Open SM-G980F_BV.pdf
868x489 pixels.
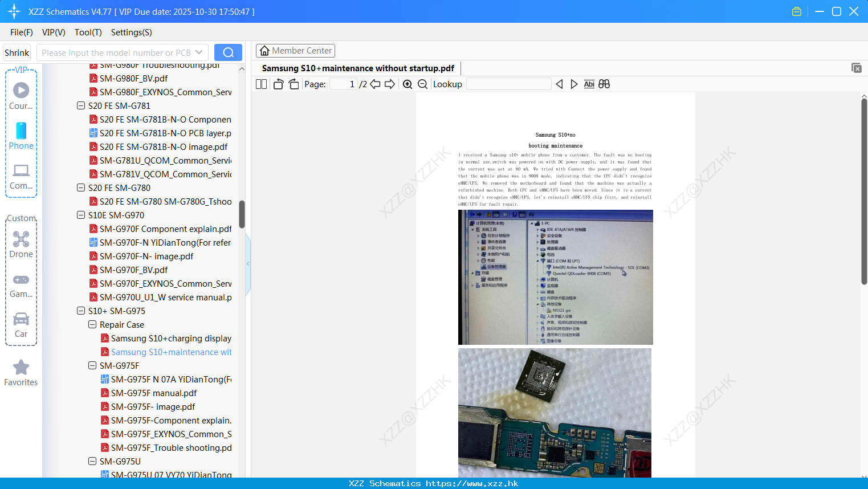coord(133,78)
